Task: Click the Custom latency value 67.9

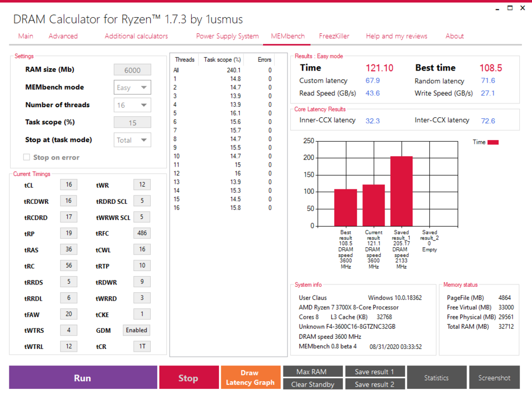Action: [x=372, y=81]
